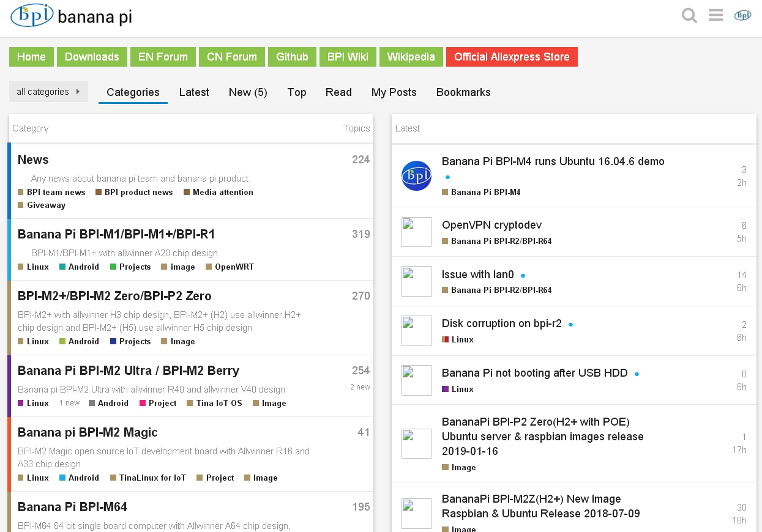Open the hamburger menu icon
The height and width of the screenshot is (532, 762).
[x=716, y=15]
